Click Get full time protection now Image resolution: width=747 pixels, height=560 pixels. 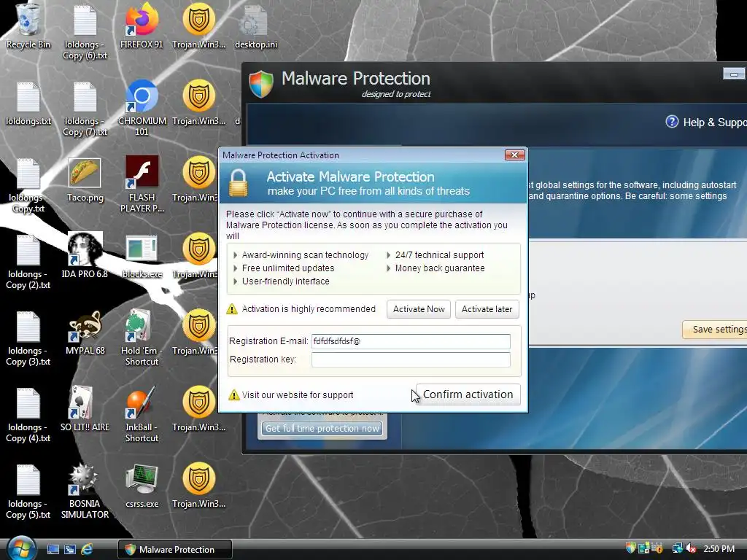coord(322,429)
